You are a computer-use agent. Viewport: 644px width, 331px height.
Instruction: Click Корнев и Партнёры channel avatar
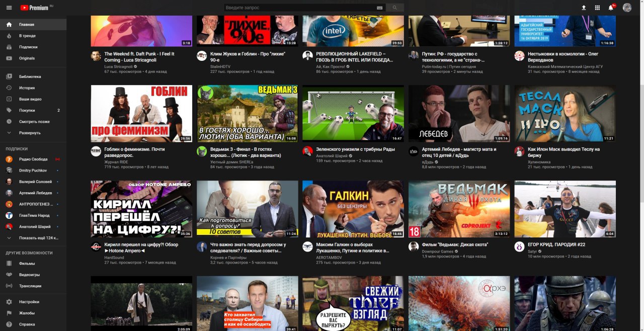pyautogui.click(x=202, y=246)
